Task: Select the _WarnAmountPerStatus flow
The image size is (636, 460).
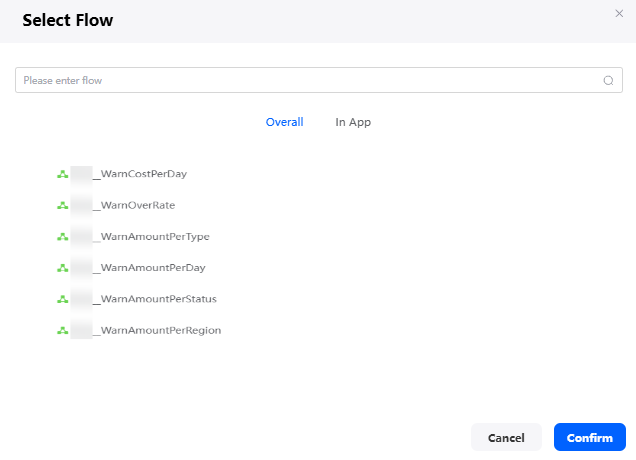Action: pos(155,299)
